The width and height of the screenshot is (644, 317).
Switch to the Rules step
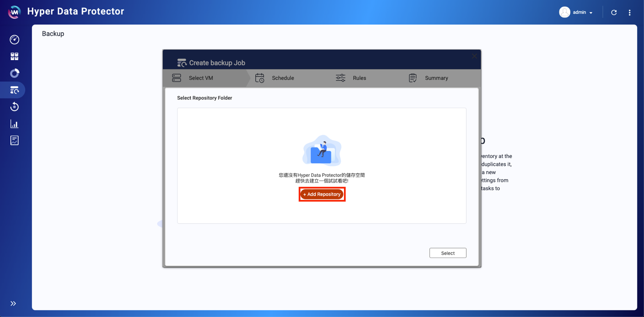pyautogui.click(x=351, y=78)
